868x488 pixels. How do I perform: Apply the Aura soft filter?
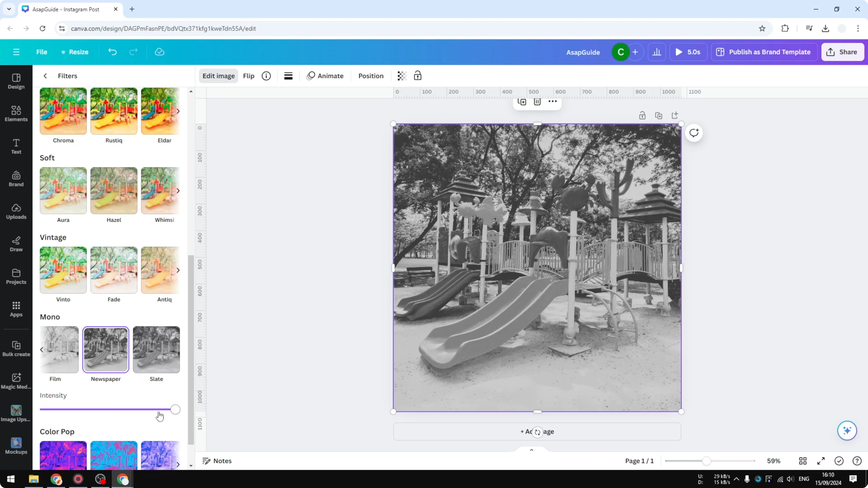63,191
